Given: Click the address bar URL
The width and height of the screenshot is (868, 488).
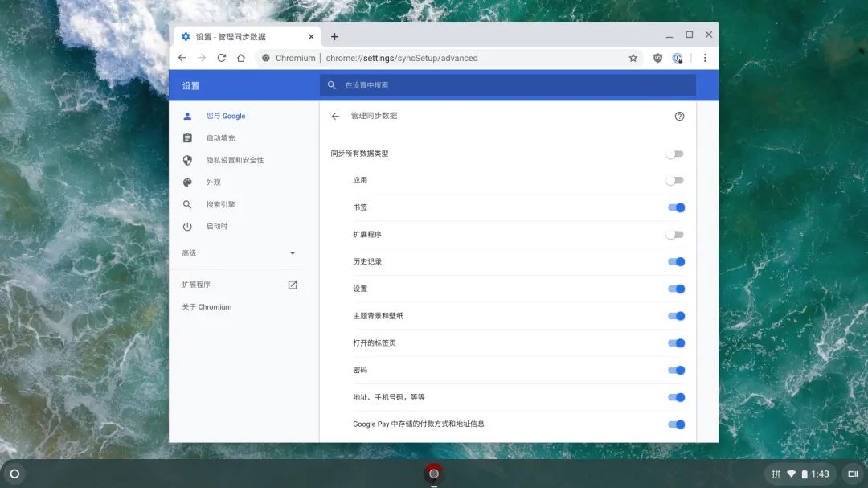Looking at the screenshot, I should coord(401,58).
